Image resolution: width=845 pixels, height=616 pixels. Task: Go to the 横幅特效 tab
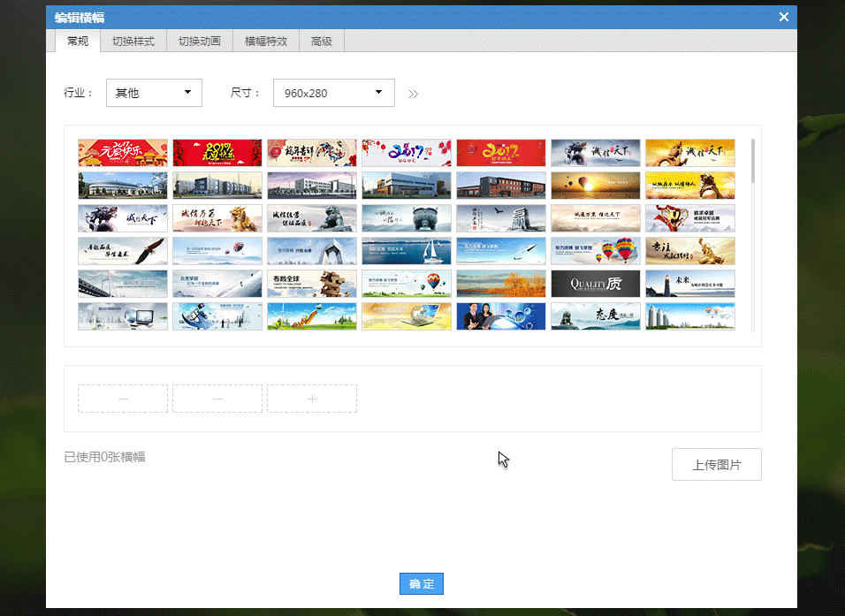point(266,41)
